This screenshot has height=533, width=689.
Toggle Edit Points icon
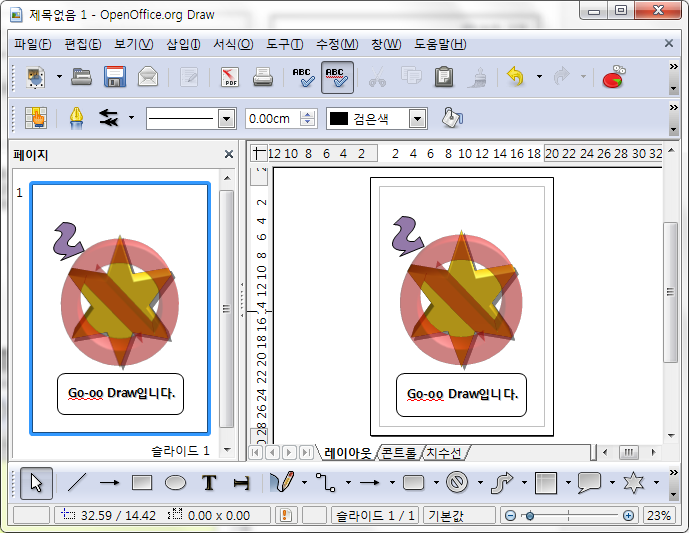click(x=36, y=118)
